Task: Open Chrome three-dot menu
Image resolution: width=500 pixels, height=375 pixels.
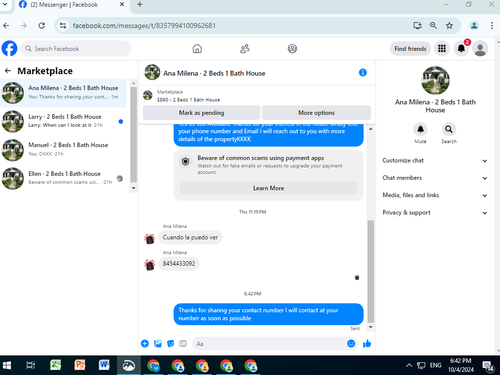Action: tap(492, 26)
